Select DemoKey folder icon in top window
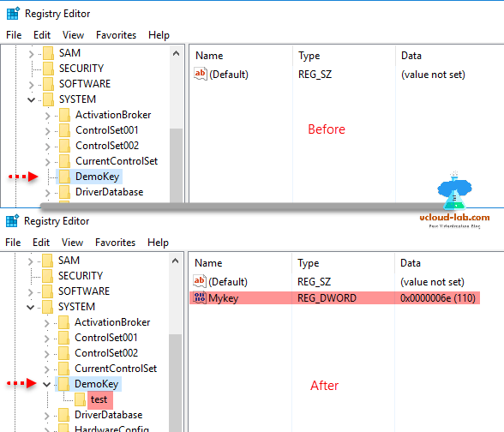Viewport: 504px width, 432px height. click(65, 177)
